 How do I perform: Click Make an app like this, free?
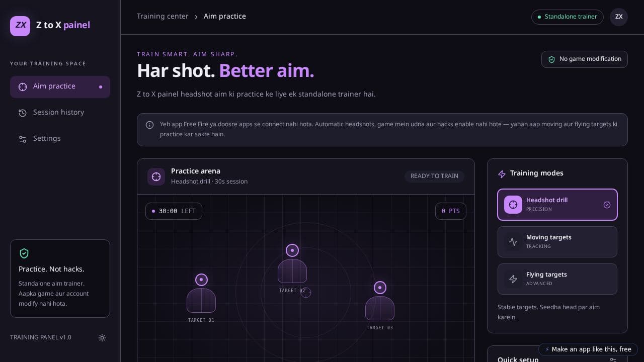pos(588,349)
